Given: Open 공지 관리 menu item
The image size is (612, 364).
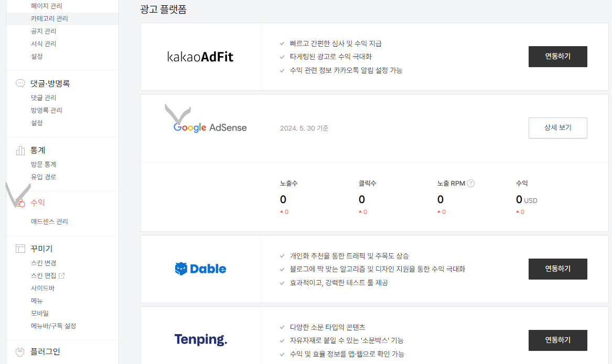Looking at the screenshot, I should tap(44, 31).
